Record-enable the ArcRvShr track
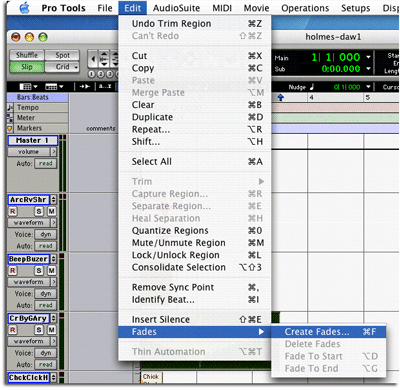Screen dimensions: 400x390 [13, 211]
